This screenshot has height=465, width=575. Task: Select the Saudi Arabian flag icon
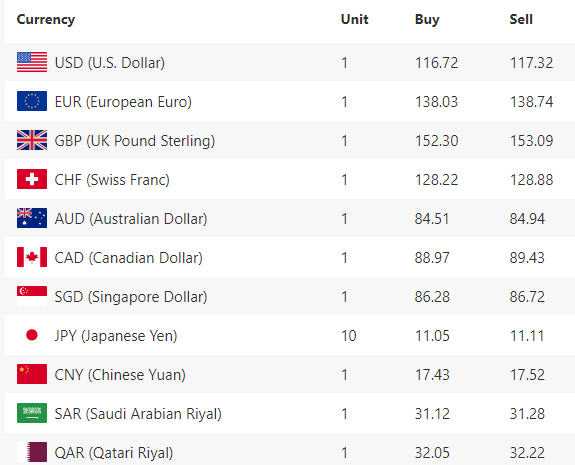coord(32,413)
